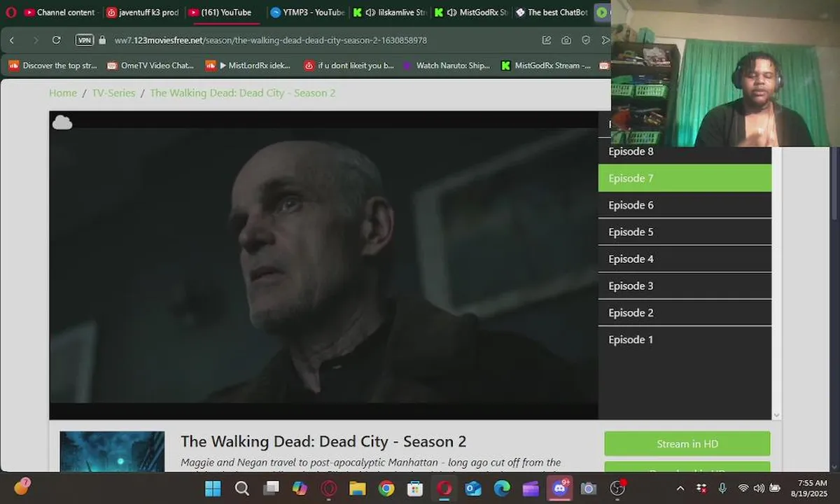The image size is (840, 504).
Task: Go back to previous page
Action: [12, 41]
